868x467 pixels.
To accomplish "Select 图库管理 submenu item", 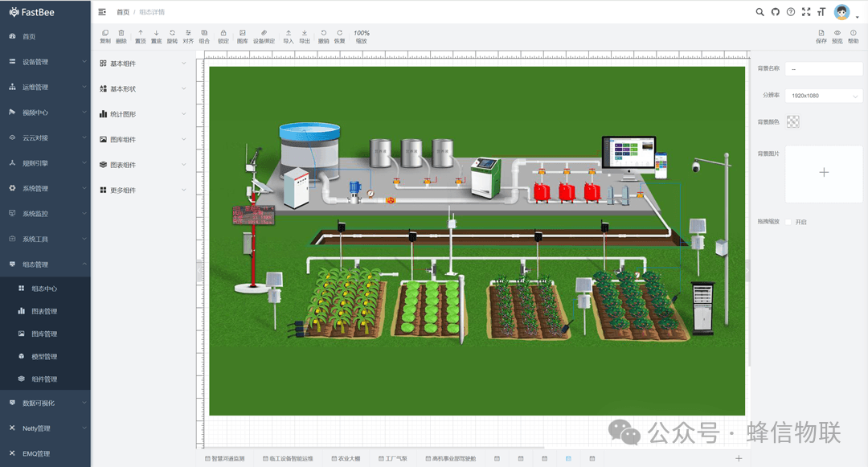I will click(45, 334).
